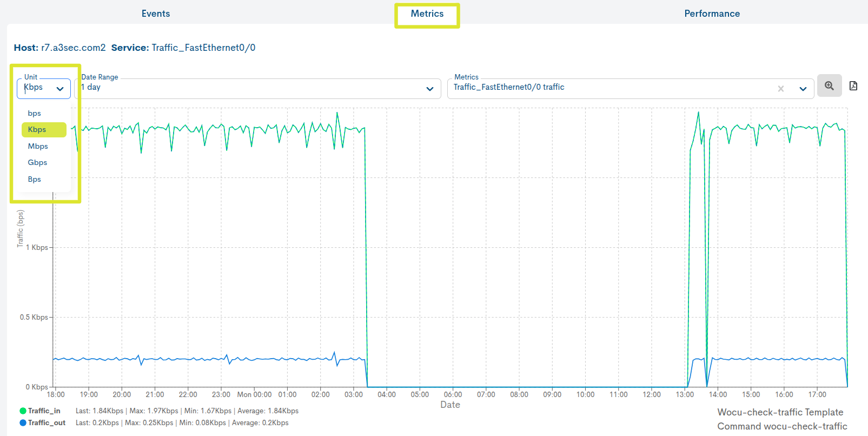Select the Kbps unit option
Image resolution: width=868 pixels, height=436 pixels.
[x=44, y=129]
